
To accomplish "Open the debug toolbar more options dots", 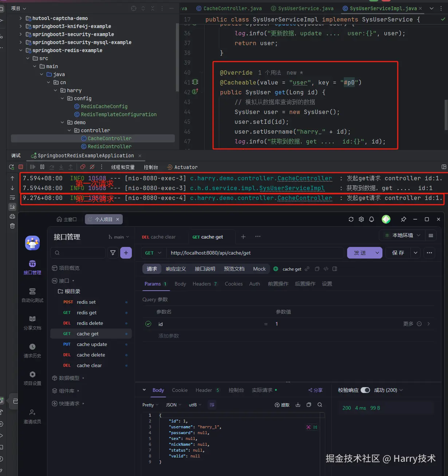I will point(102,167).
